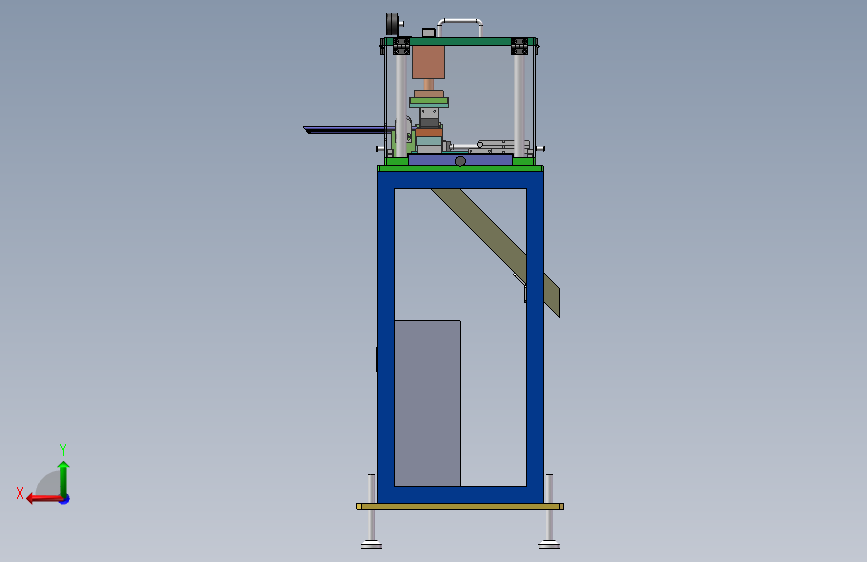867x562 pixels.
Task: Select the right leveling foot pad
Action: (549, 545)
